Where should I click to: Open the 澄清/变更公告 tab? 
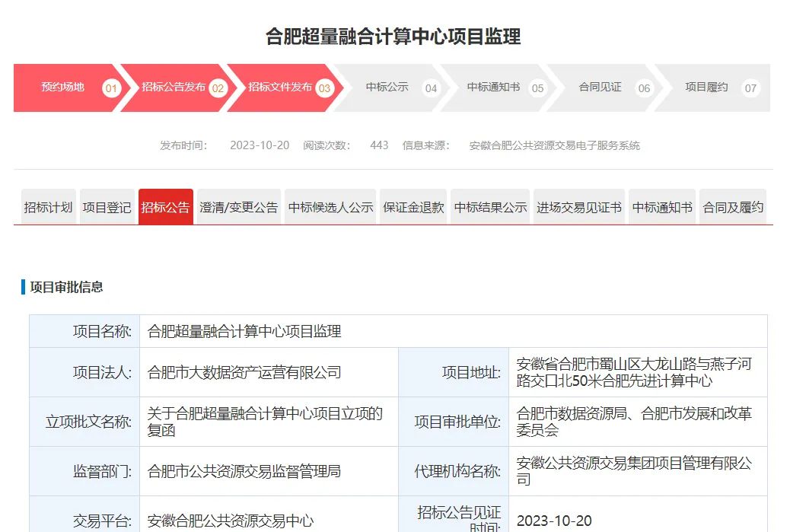click(239, 207)
